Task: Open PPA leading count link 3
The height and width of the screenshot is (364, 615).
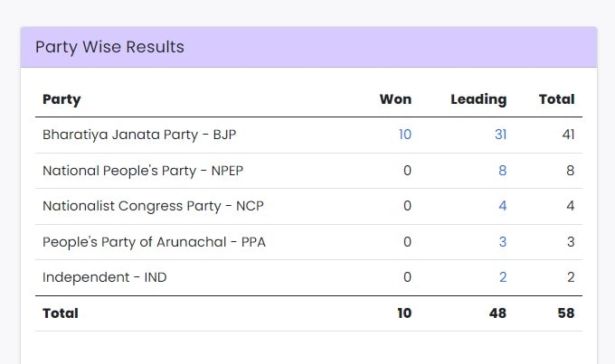Action: click(503, 242)
